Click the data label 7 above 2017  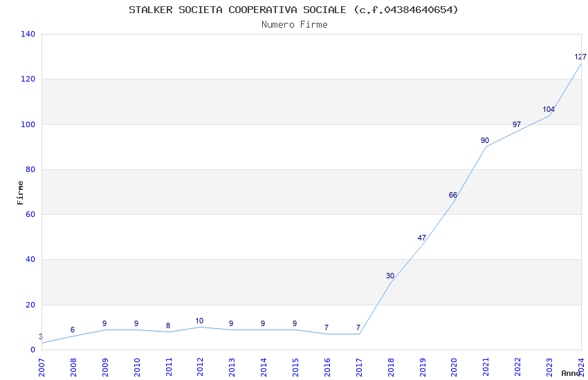coord(358,327)
